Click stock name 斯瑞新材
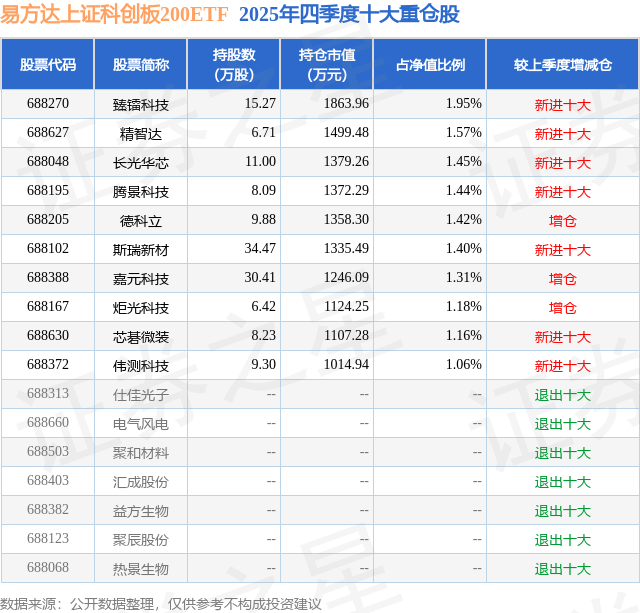 [141, 250]
